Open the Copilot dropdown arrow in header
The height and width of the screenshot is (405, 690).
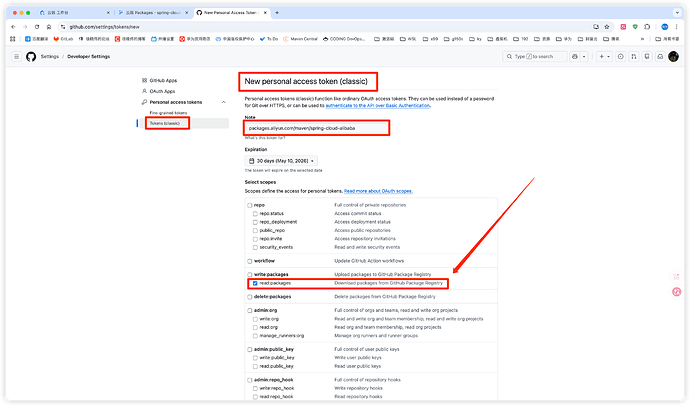584,56
